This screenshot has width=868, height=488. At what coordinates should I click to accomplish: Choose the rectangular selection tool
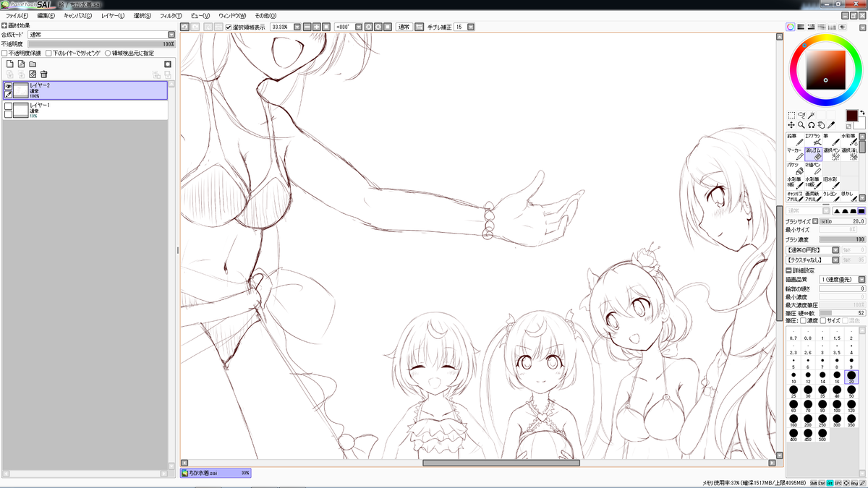coord(791,115)
